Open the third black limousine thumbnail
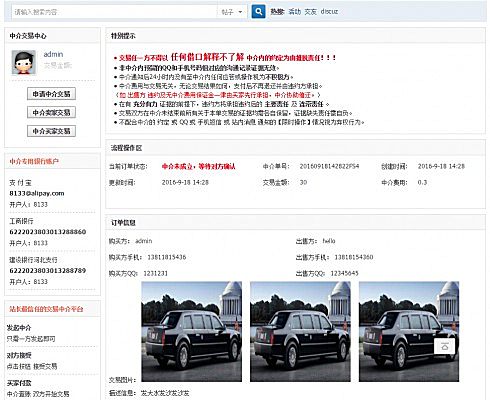The image size is (490, 400). pyautogui.click(x=409, y=332)
